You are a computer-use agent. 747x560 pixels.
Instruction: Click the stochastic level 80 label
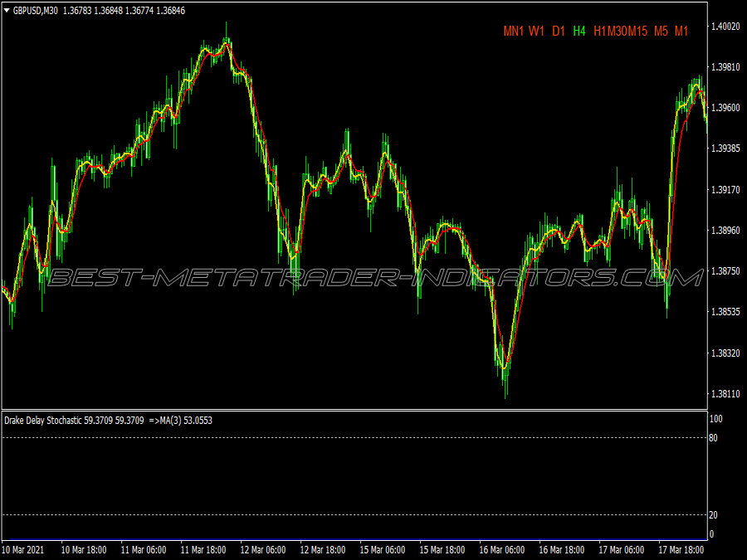pos(713,437)
